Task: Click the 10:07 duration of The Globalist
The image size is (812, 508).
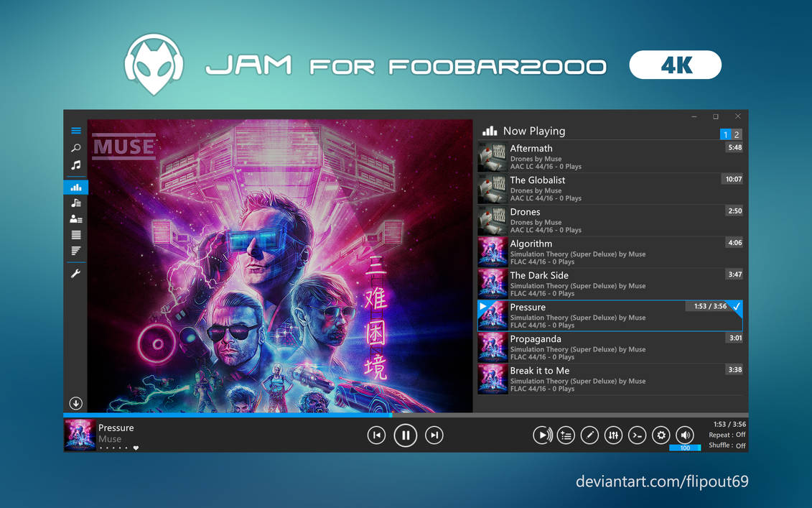Action: [x=733, y=180]
